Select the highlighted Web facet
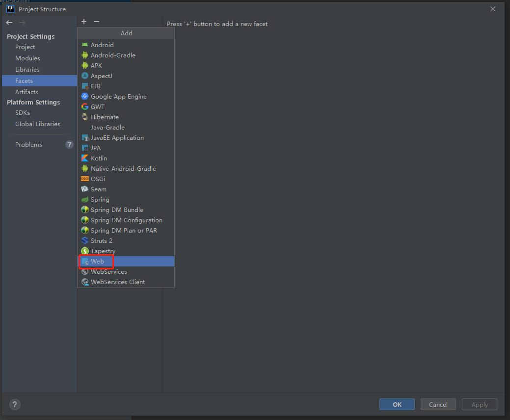510x420 pixels. pos(126,262)
